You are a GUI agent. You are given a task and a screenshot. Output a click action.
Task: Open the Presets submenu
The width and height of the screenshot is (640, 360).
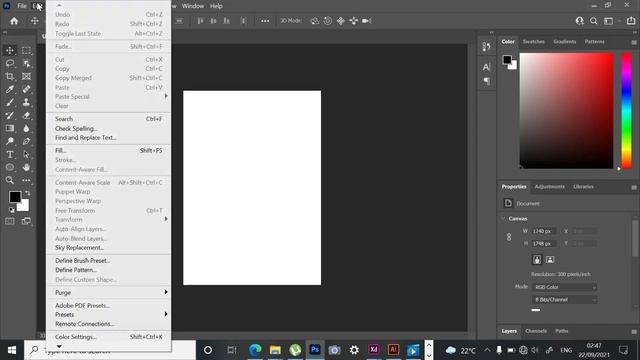click(x=109, y=315)
